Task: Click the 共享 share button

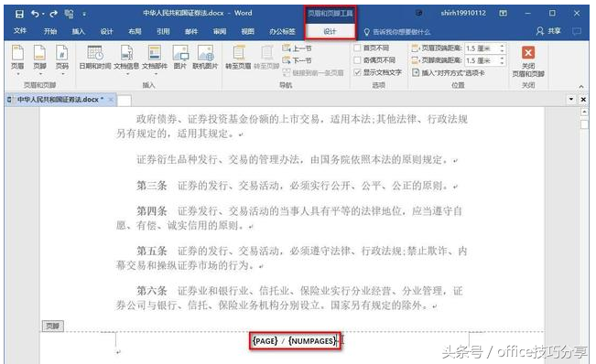Action: (548, 31)
